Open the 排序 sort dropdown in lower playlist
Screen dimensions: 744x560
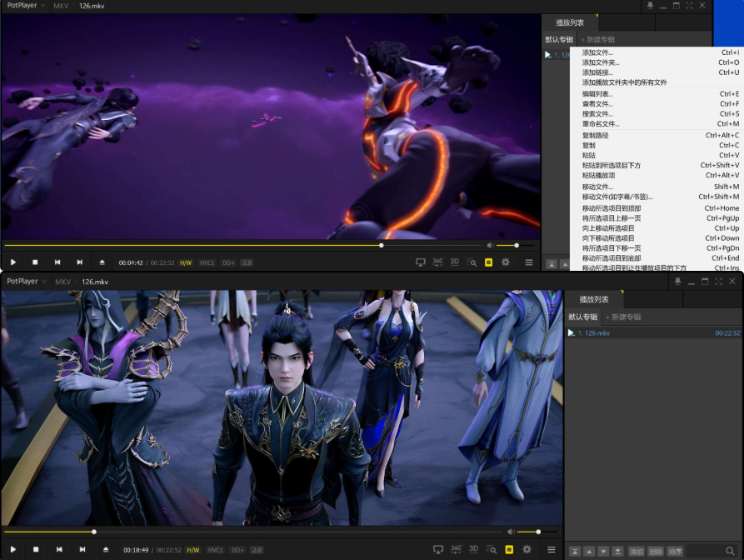(x=675, y=552)
